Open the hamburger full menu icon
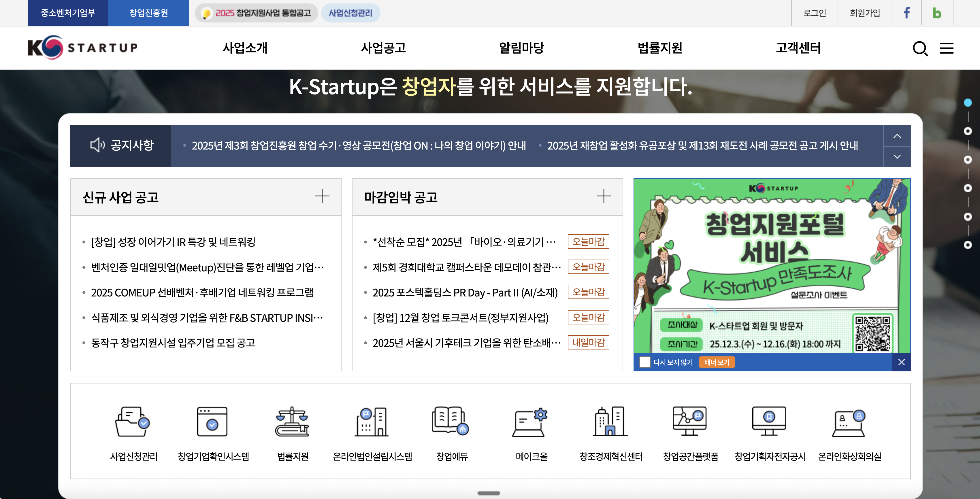The image size is (980, 499). pyautogui.click(x=946, y=48)
